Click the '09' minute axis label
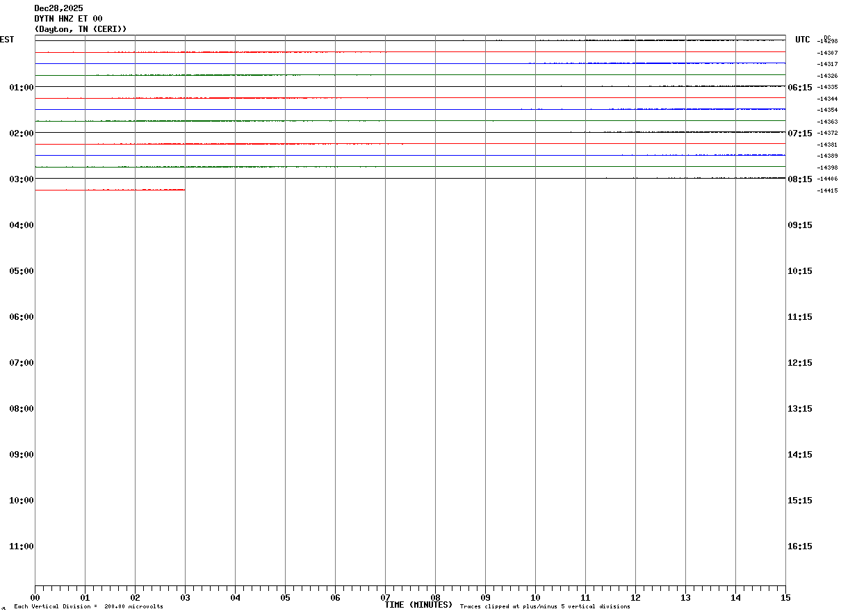The image size is (841, 616). (485, 597)
